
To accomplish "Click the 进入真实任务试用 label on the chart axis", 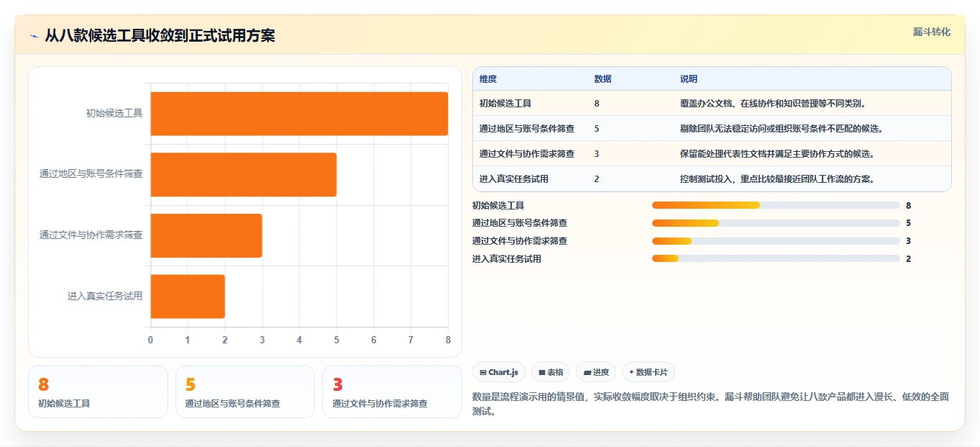I will [105, 296].
